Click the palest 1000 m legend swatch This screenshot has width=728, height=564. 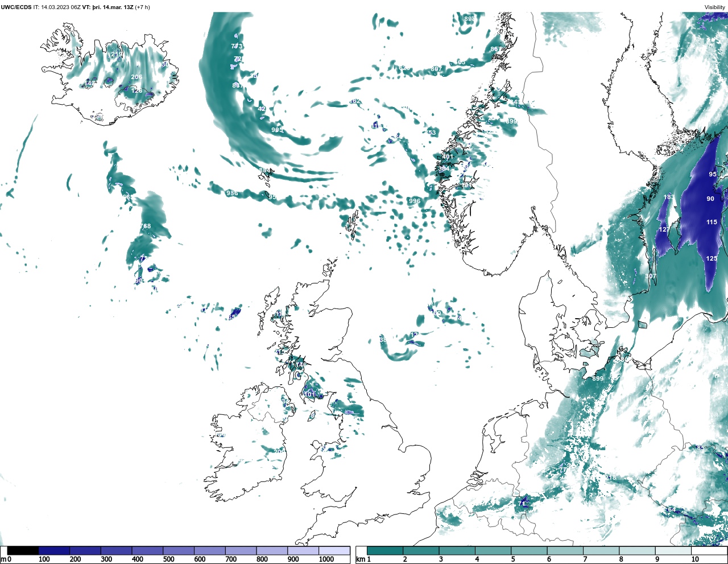(x=334, y=551)
